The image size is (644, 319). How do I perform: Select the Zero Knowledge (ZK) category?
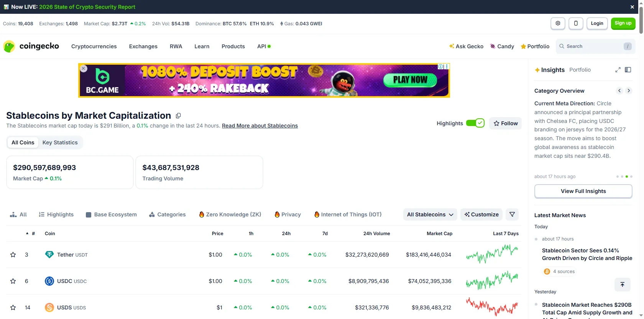pos(230,214)
